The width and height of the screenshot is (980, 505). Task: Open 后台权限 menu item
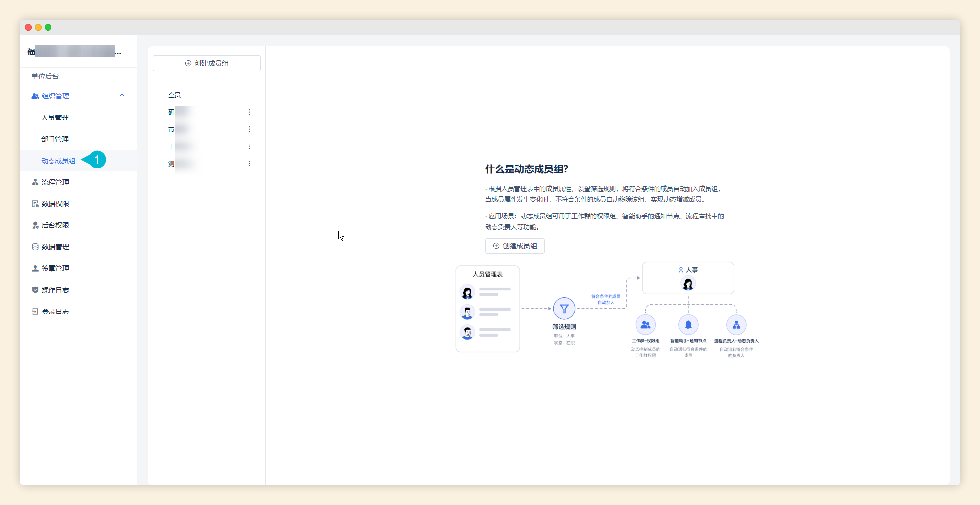pyautogui.click(x=55, y=225)
